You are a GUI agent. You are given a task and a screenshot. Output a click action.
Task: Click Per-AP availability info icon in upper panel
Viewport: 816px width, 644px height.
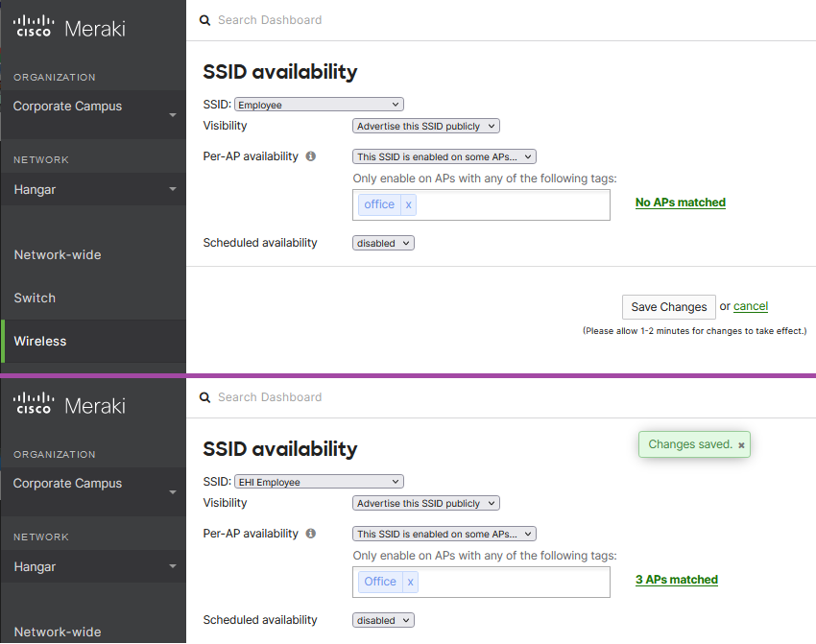[x=310, y=156]
